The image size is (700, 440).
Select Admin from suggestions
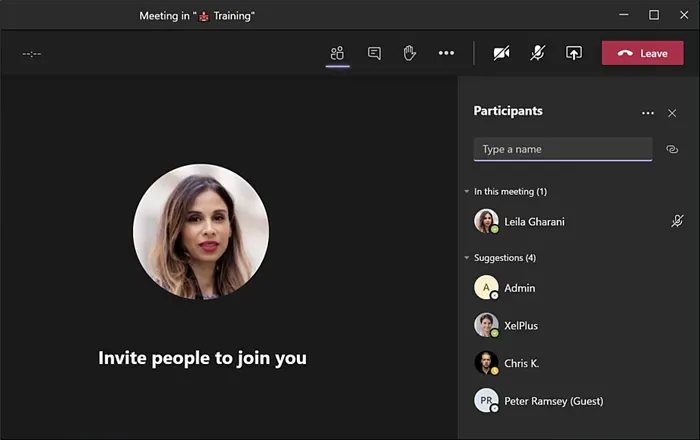click(519, 288)
